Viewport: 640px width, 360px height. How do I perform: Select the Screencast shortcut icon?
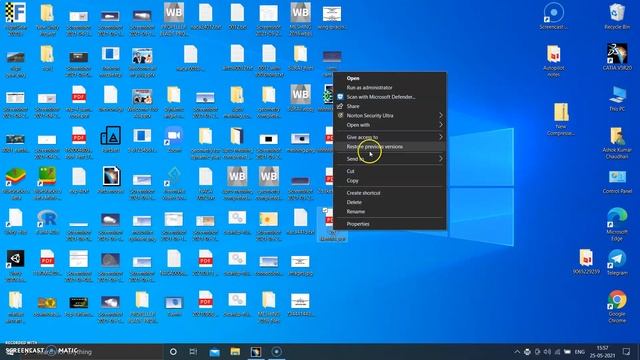[x=553, y=16]
